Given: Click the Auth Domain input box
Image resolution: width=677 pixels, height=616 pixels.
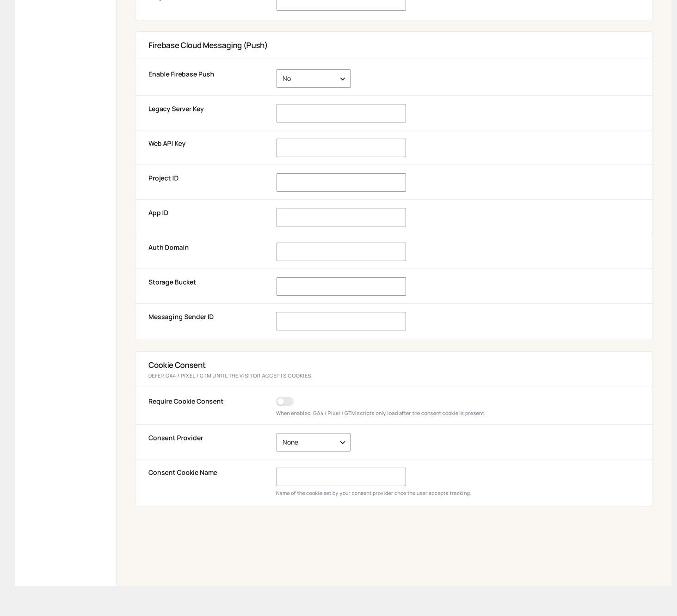Looking at the screenshot, I should [341, 252].
